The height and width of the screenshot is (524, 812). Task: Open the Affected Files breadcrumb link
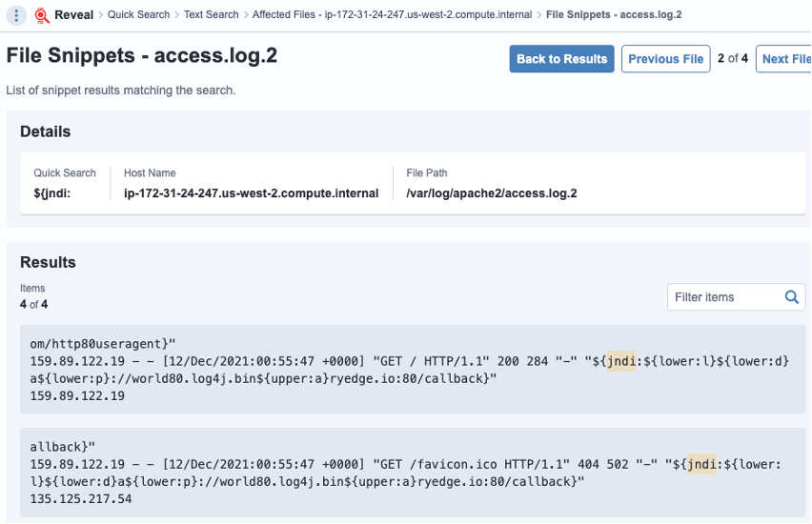coord(392,15)
